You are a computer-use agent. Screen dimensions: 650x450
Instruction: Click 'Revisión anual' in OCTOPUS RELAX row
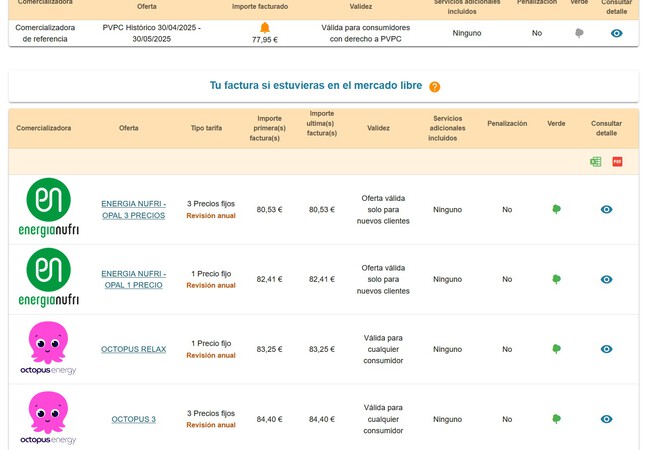(211, 356)
